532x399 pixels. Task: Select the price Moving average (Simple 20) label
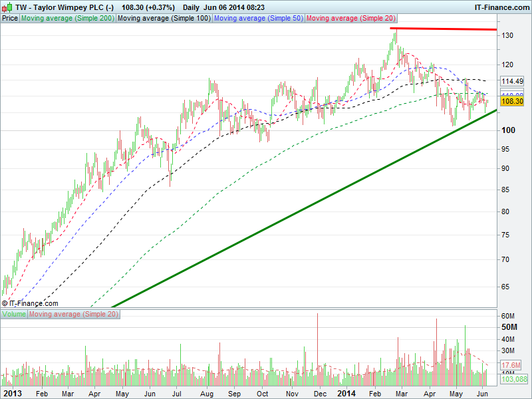pyautogui.click(x=350, y=19)
